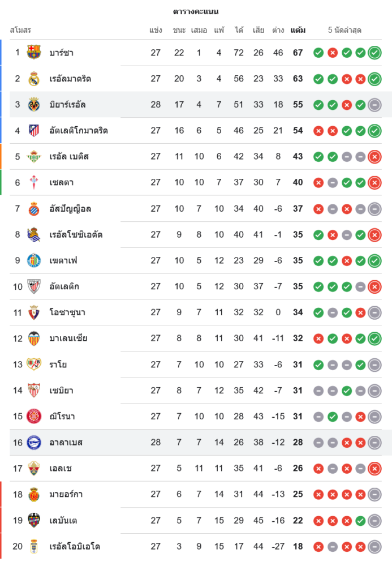Click the Valencia club crest icon
Screen dimensions: 392x566
point(34,338)
